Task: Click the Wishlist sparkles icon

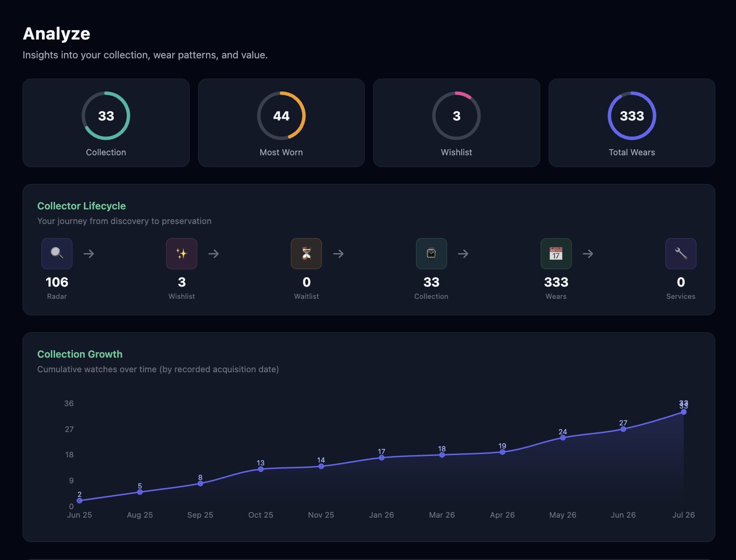Action: [x=182, y=254]
